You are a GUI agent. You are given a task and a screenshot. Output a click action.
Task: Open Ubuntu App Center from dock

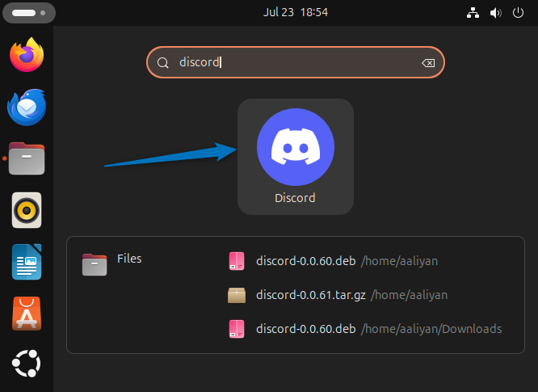27,314
